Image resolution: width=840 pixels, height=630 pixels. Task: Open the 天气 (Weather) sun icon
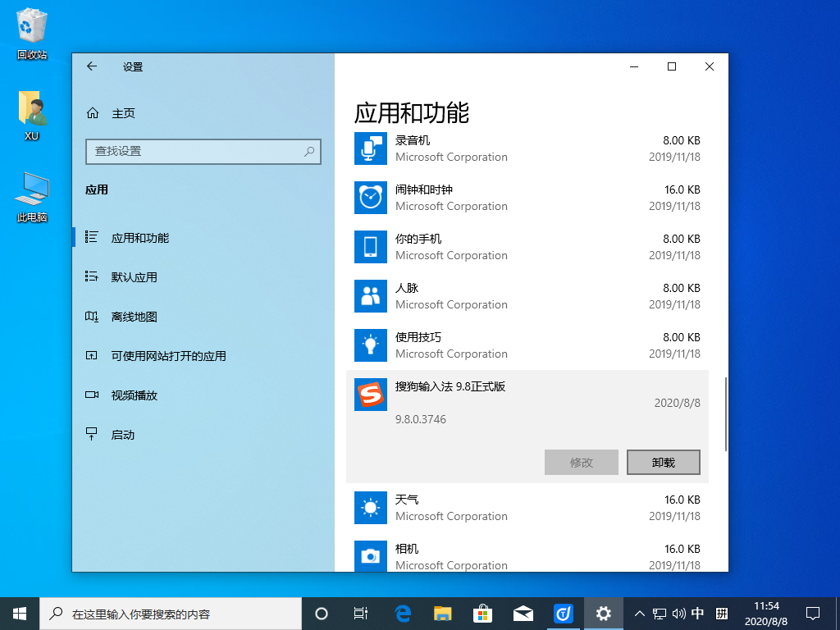tap(370, 508)
